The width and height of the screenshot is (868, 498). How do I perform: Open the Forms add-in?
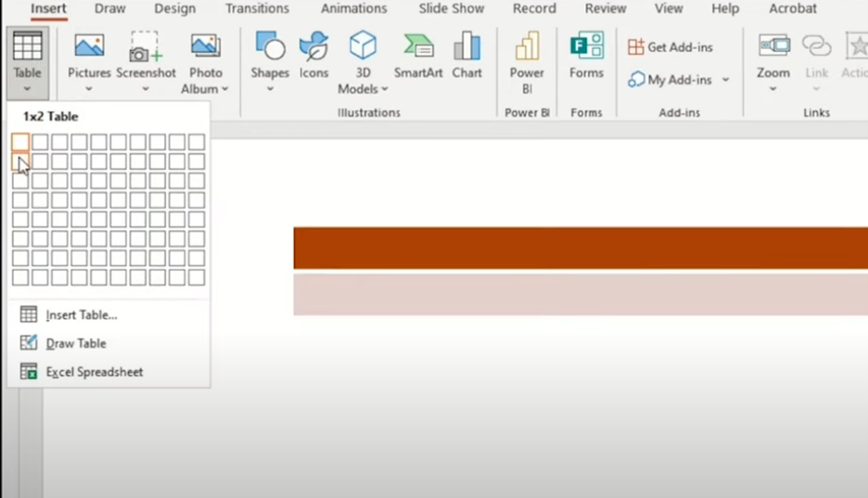coord(586,56)
